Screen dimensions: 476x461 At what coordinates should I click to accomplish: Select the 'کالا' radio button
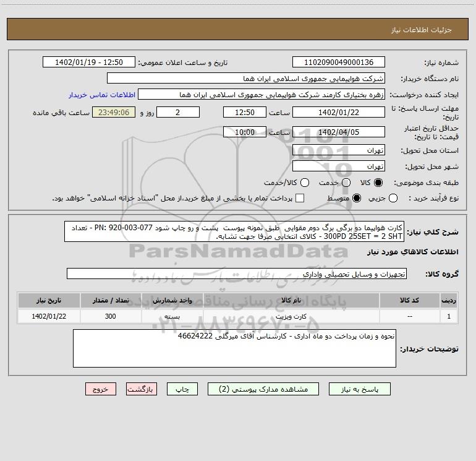(x=379, y=183)
